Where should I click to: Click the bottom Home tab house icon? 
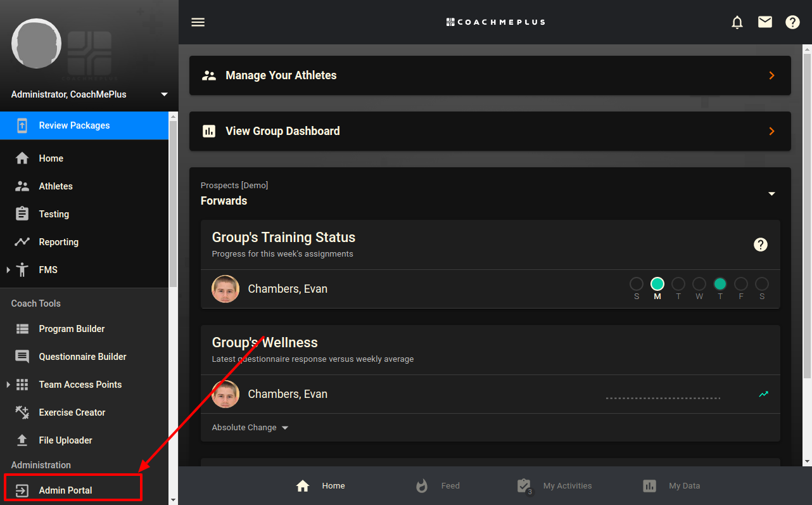pyautogui.click(x=303, y=486)
